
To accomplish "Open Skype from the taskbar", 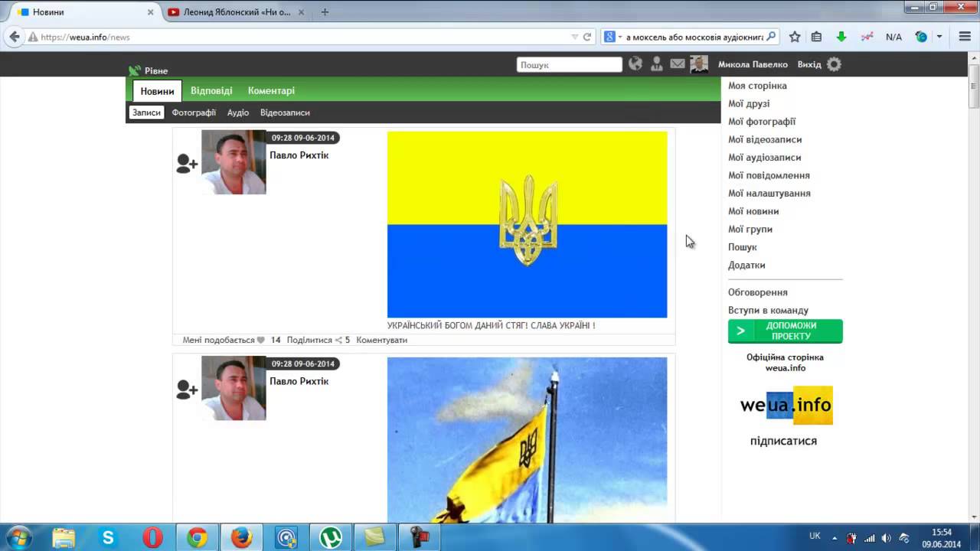I will click(x=108, y=538).
